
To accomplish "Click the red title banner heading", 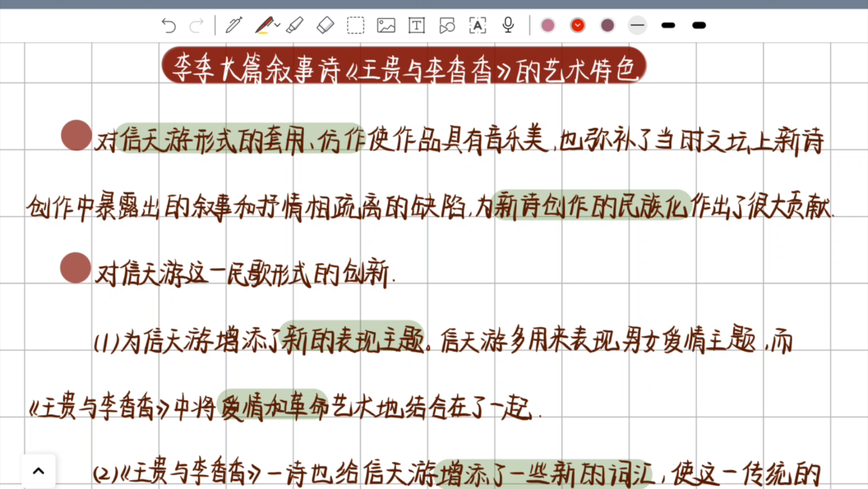I will (404, 66).
